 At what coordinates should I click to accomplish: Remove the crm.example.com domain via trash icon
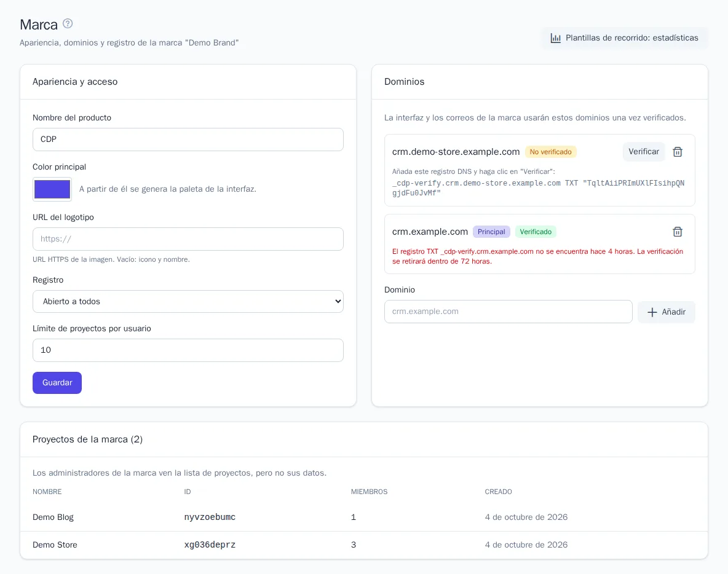pos(678,232)
